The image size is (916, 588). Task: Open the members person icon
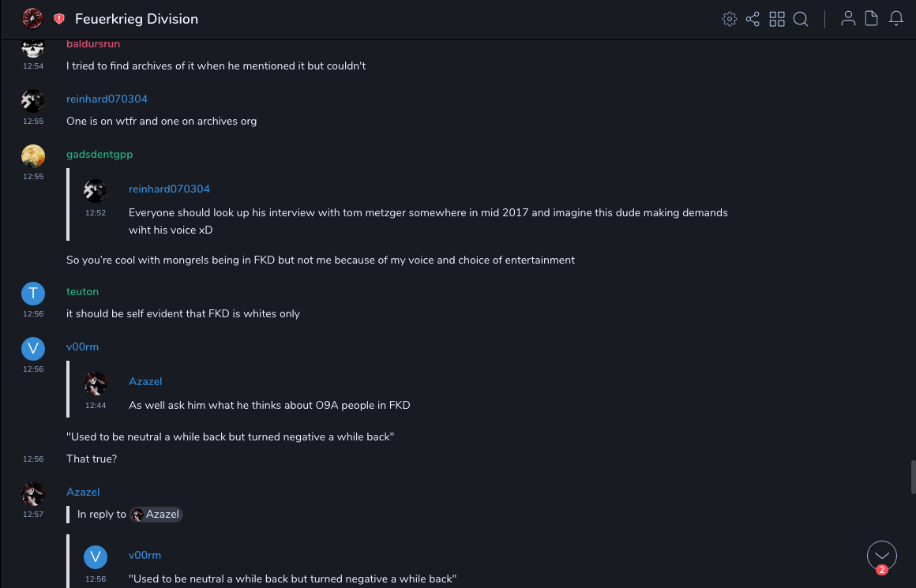(848, 19)
